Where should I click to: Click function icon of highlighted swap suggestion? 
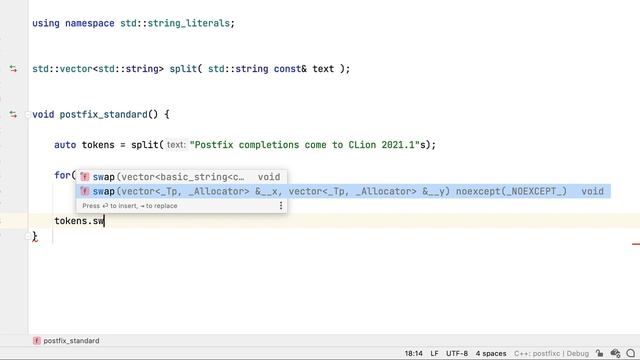84,191
